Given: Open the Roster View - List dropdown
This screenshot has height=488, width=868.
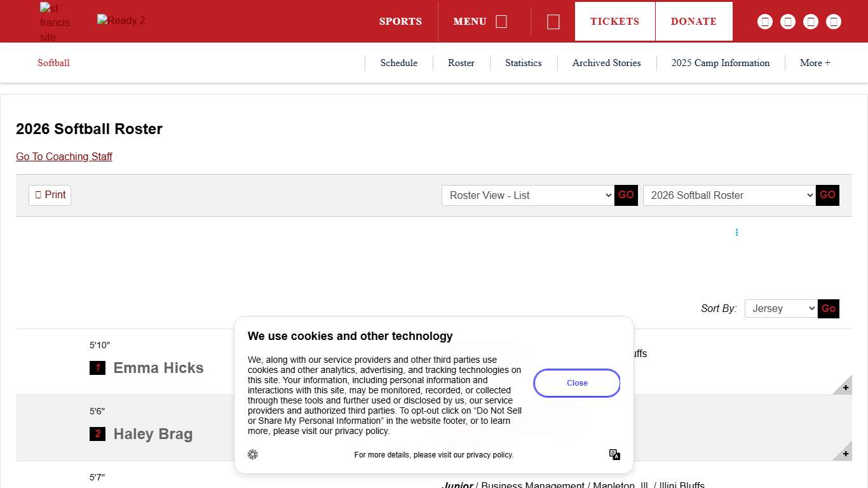Looking at the screenshot, I should click(x=527, y=195).
